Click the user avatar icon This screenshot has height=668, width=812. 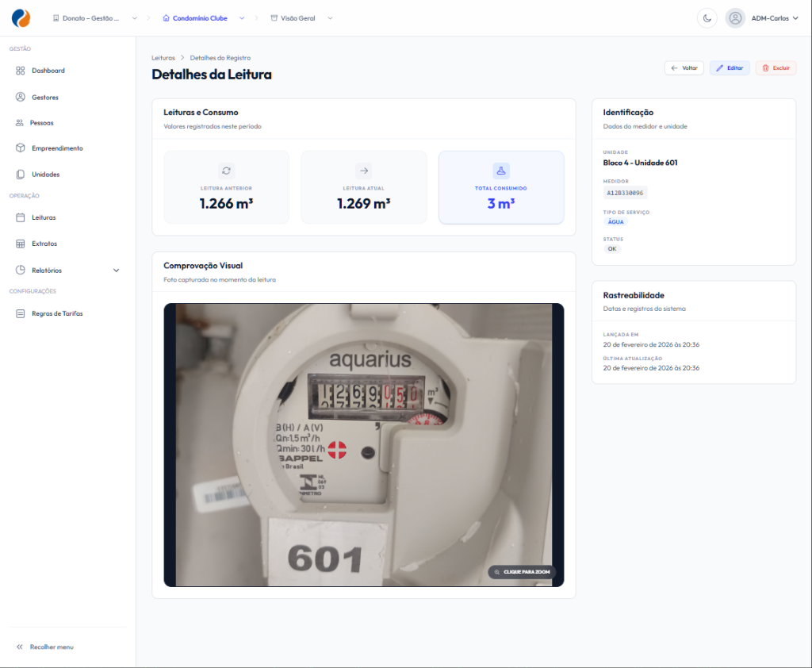pyautogui.click(x=735, y=18)
